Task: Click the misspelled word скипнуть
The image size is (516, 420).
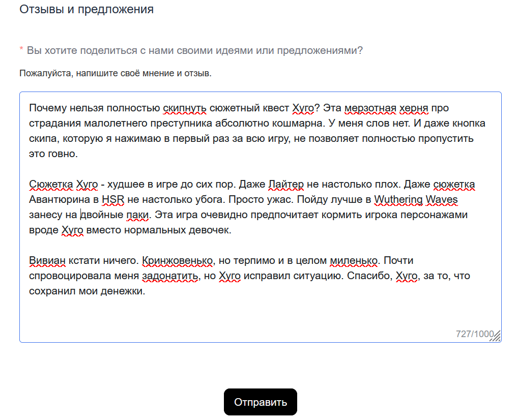Action: pyautogui.click(x=185, y=108)
